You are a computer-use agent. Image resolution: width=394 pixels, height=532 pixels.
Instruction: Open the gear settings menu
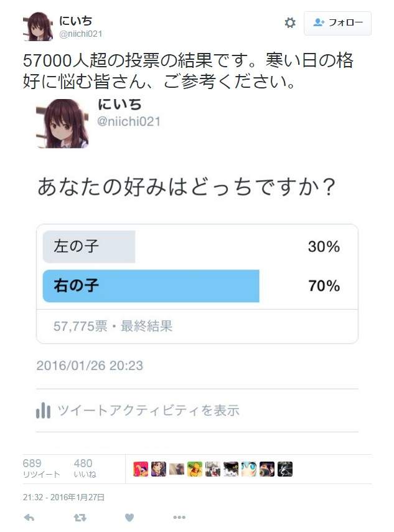[290, 23]
